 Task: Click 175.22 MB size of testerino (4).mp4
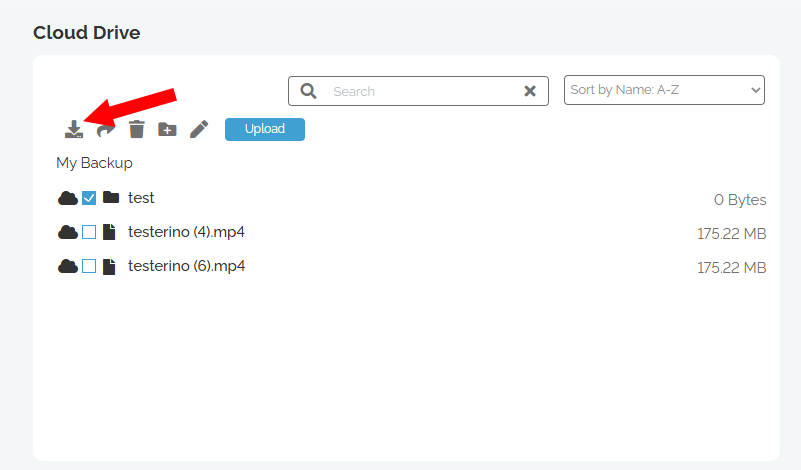click(x=732, y=234)
